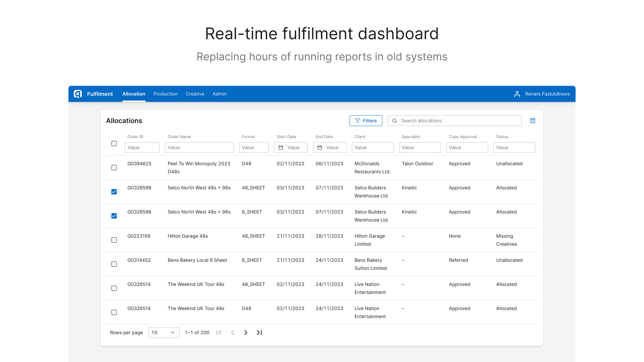The height and width of the screenshot is (362, 644).
Task: Select the Hilton Garage 48s row checkbox
Action: tap(114, 240)
